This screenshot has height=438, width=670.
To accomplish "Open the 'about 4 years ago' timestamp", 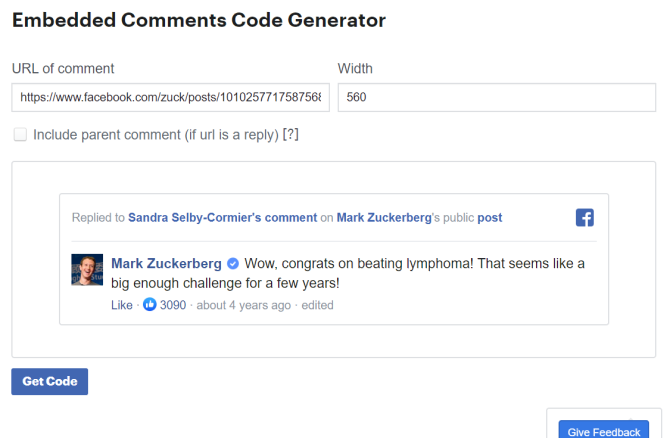I will click(243, 305).
